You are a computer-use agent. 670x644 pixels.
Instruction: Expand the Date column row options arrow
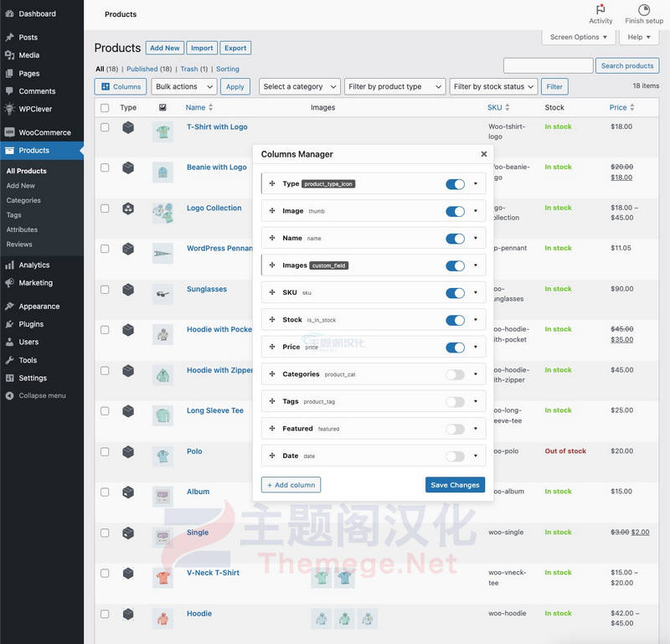(476, 456)
